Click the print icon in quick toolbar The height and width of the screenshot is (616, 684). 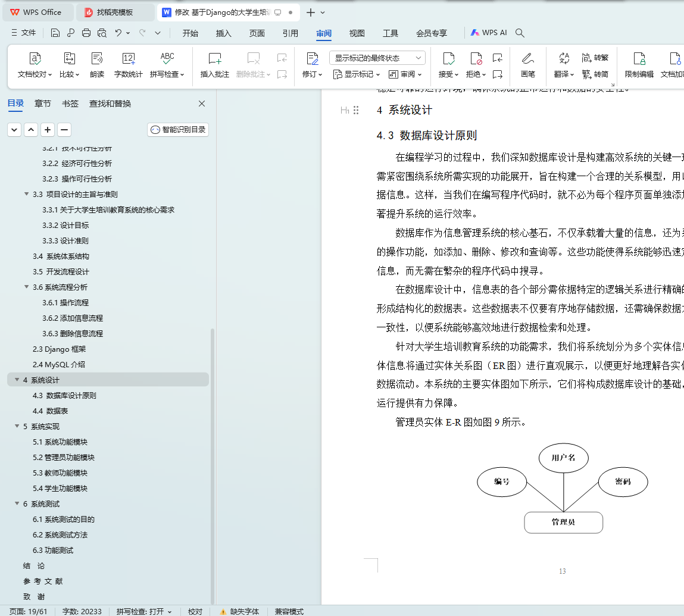coord(86,33)
